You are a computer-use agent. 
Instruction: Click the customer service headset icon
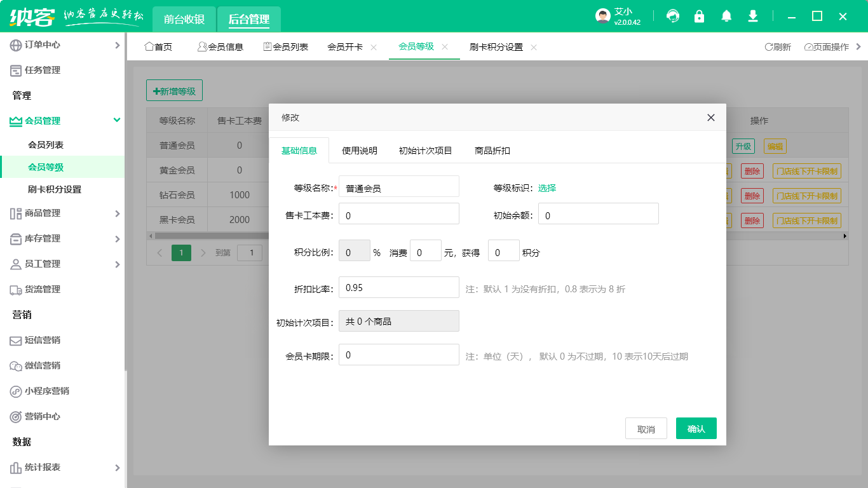tap(673, 17)
